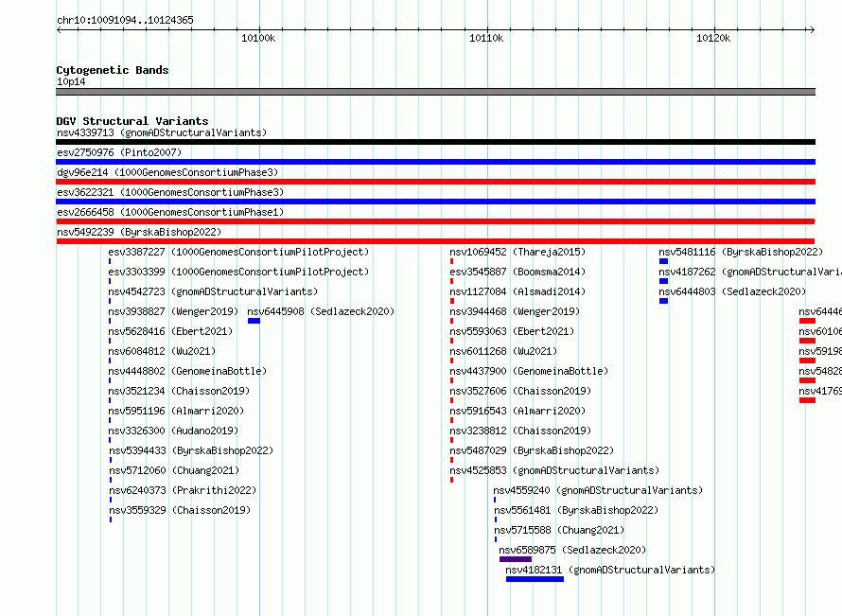Select nsv5394433 (ByrskaBishop2022) label

191,450
